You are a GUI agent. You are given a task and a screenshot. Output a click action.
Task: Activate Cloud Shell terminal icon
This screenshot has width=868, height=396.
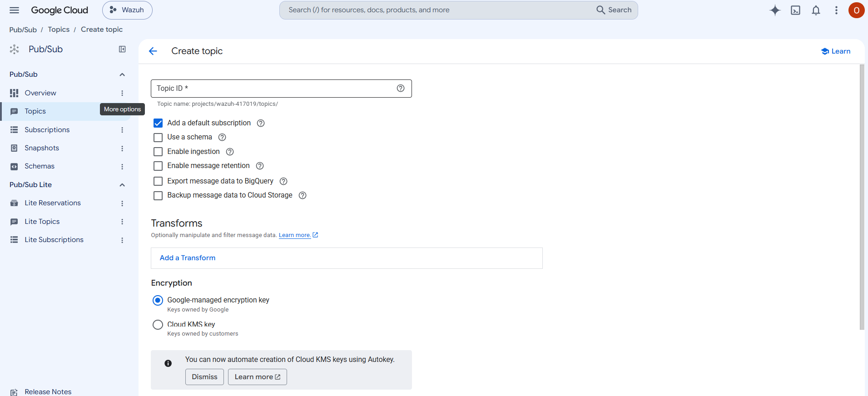tap(796, 10)
